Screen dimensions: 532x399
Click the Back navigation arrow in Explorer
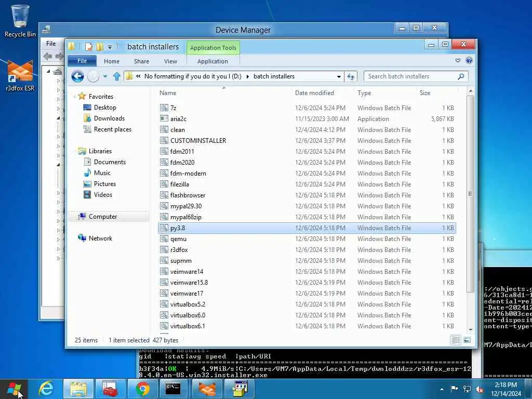coord(78,76)
